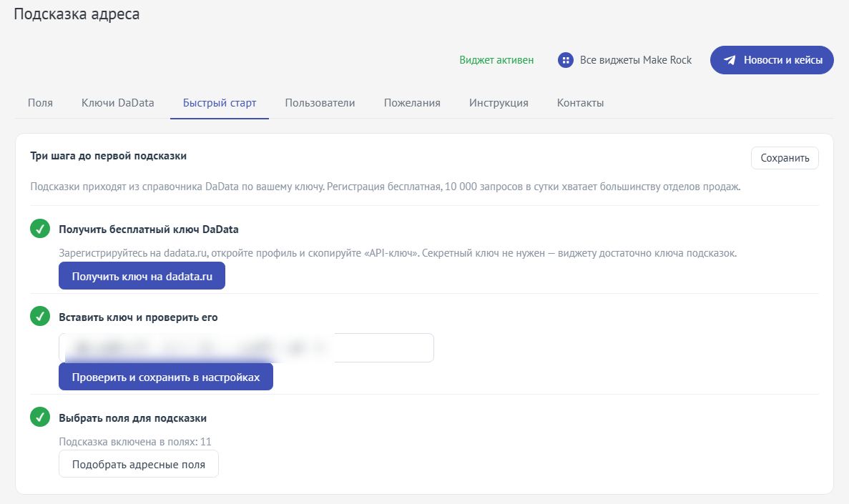Click green checkmark beside Выбрать поля для подсказки
Viewport: 849px width, 504px height.
coord(40,417)
